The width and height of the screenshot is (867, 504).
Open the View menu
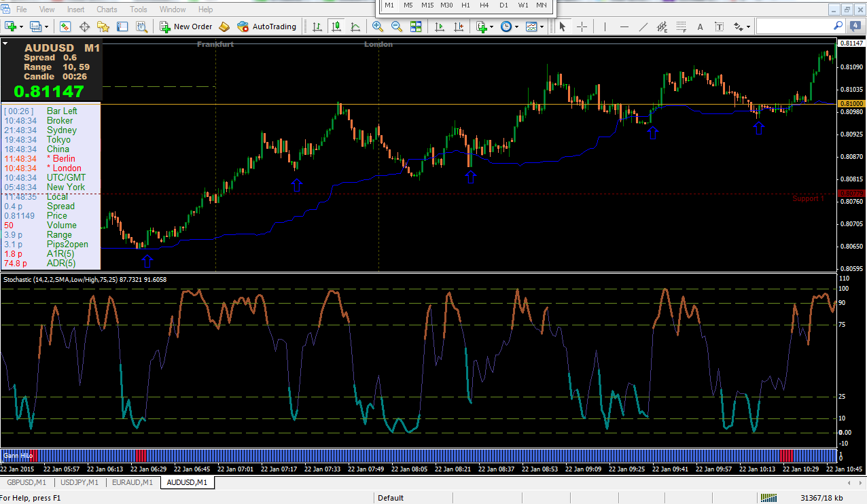(x=47, y=10)
